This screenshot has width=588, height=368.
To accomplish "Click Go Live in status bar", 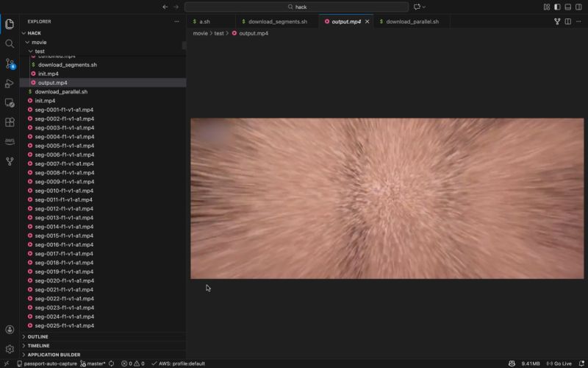I will (x=559, y=364).
